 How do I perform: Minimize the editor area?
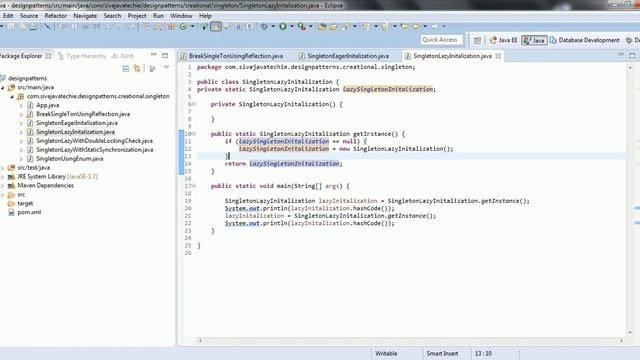tap(620, 55)
